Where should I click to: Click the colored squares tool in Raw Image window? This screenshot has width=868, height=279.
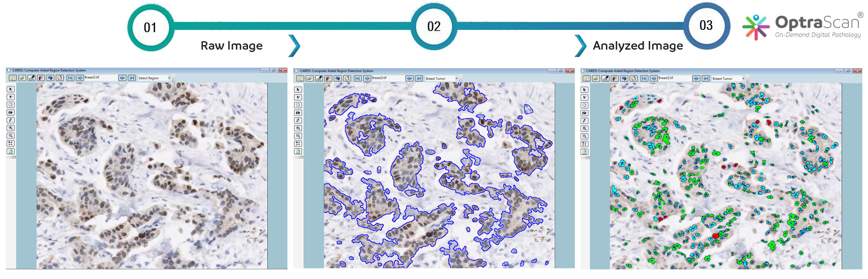tap(11, 143)
